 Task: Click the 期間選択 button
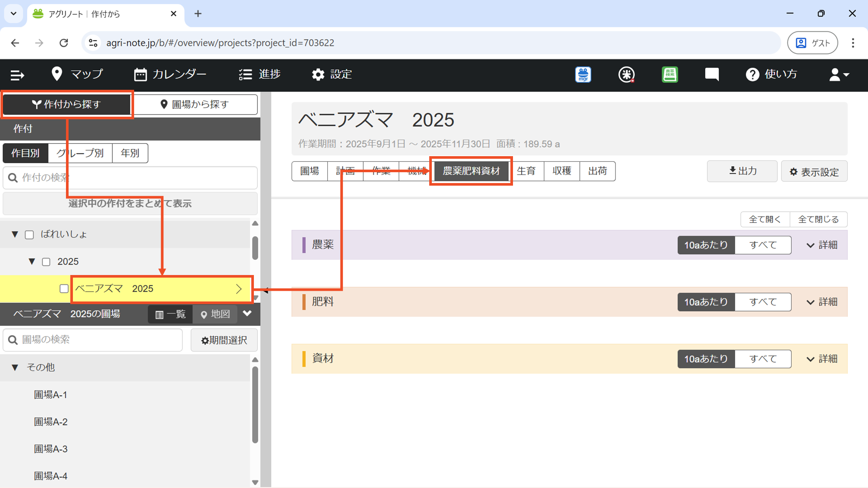[x=224, y=340]
